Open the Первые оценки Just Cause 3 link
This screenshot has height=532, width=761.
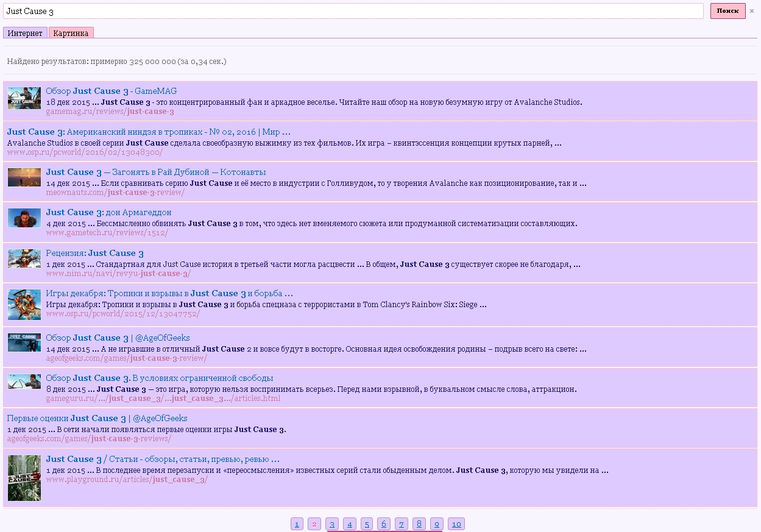(97, 418)
